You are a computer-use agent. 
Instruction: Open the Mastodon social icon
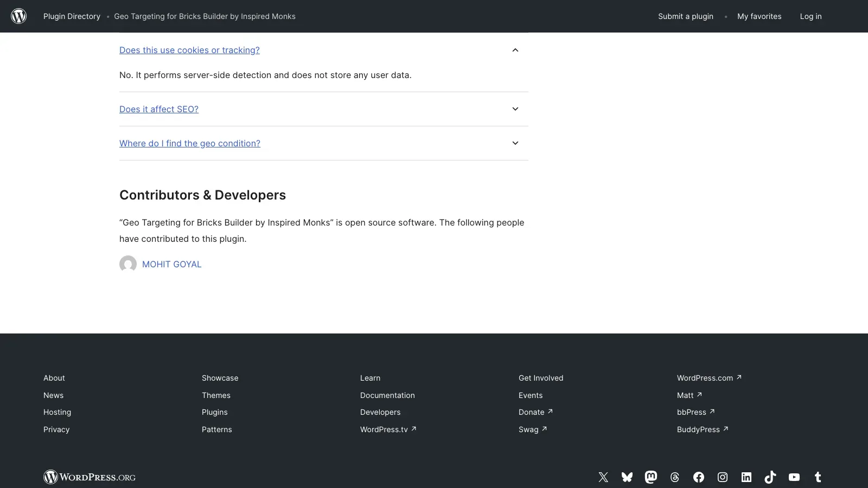tap(651, 477)
